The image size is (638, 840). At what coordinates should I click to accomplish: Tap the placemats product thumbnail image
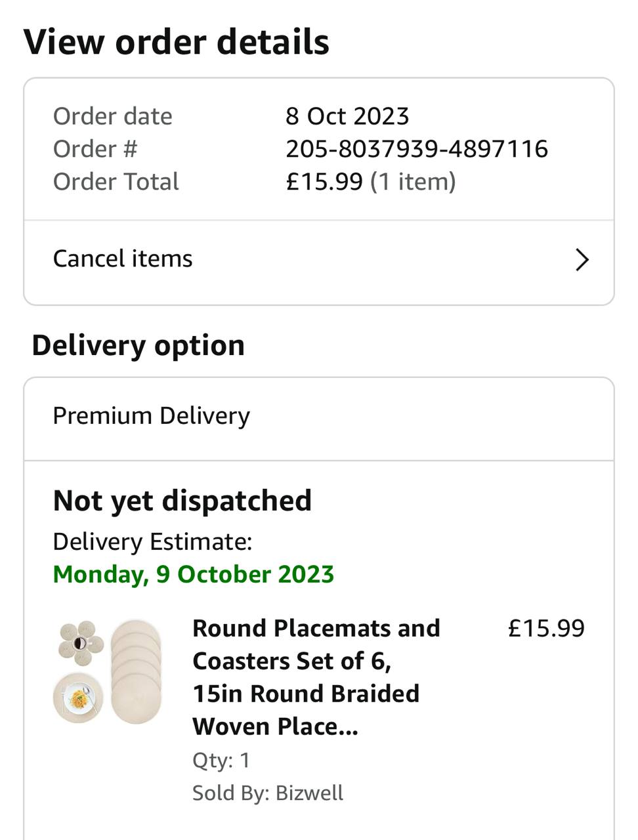coord(108,672)
